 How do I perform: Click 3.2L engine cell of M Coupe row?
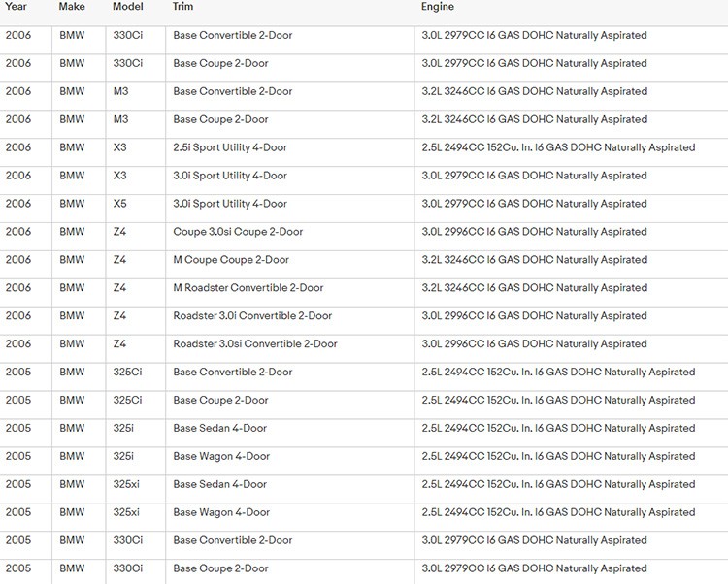point(535,259)
